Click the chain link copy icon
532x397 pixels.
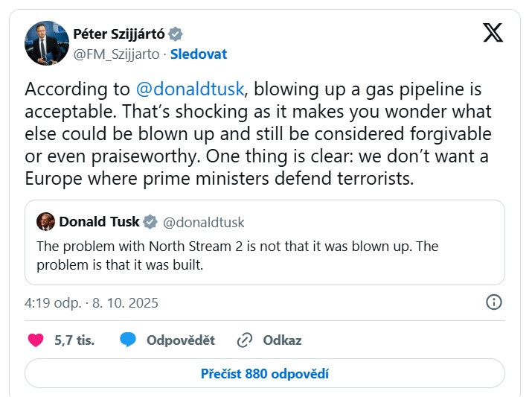(245, 340)
